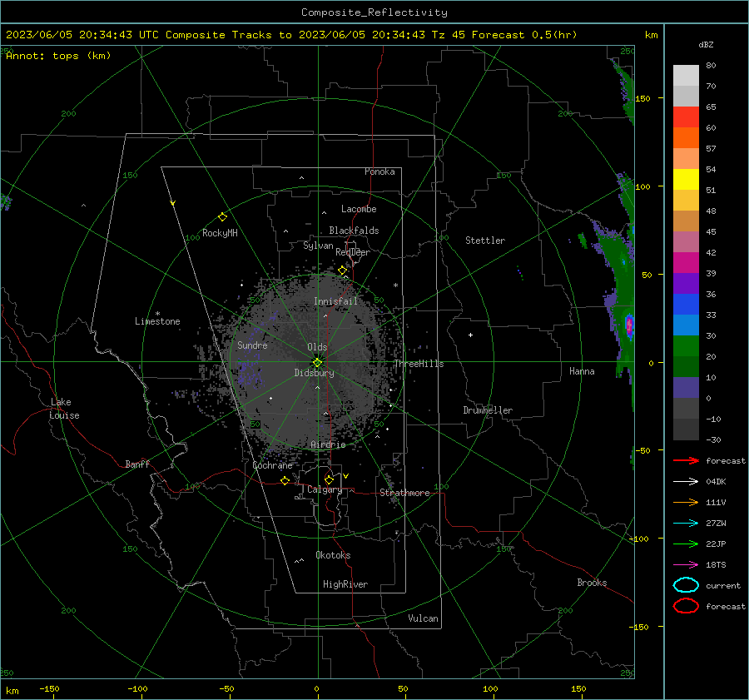Screen dimensions: 749x700
Task: Click the Limestone label
Action: pos(157,321)
